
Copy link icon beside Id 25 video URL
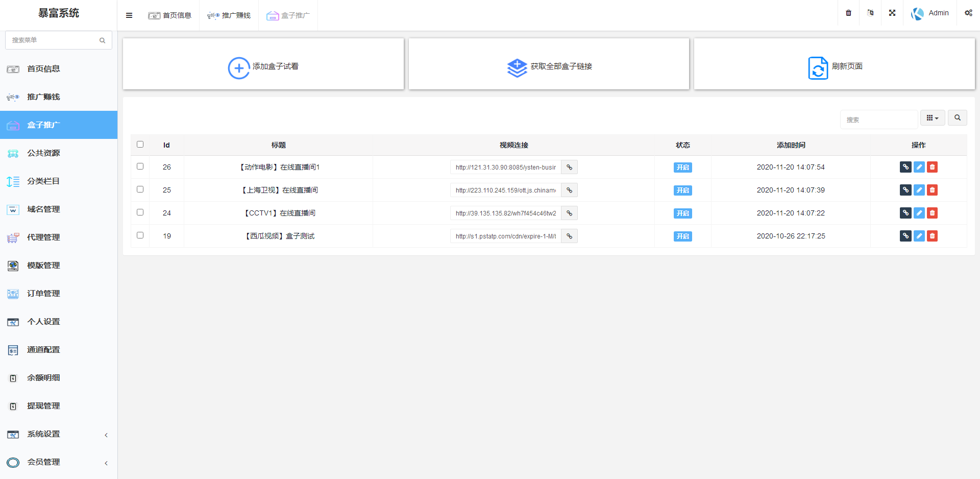pos(569,190)
